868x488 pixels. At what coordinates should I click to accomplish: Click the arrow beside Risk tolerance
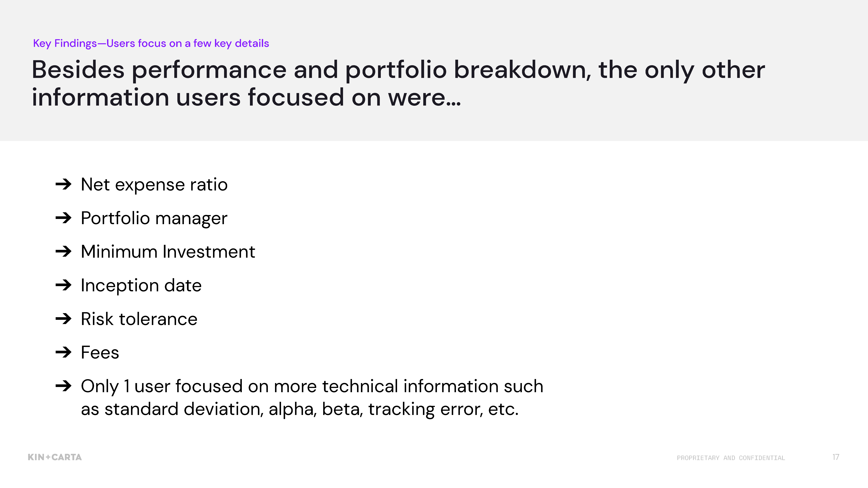point(63,319)
